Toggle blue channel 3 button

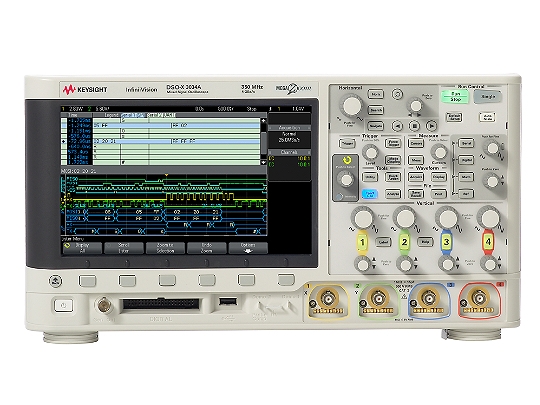[x=446, y=242]
